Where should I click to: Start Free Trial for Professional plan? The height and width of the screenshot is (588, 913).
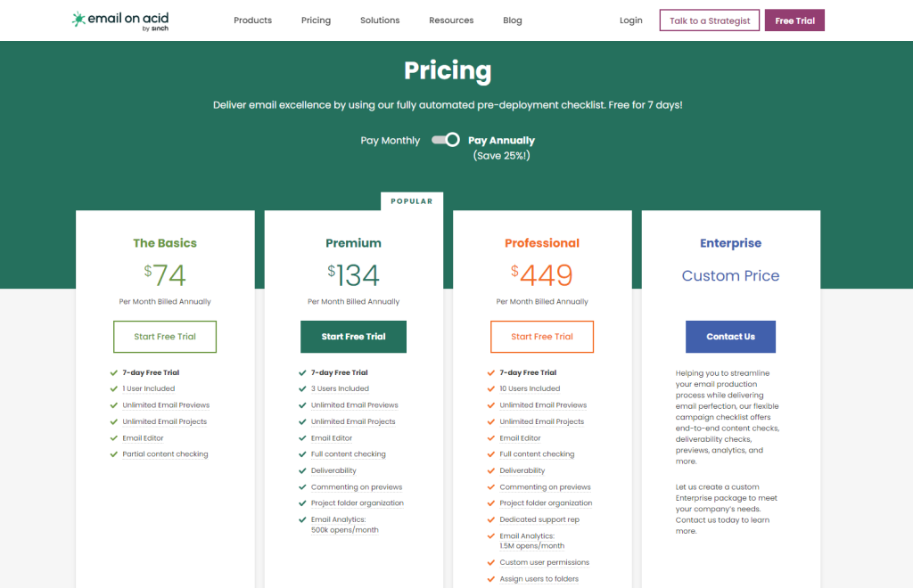tap(542, 336)
